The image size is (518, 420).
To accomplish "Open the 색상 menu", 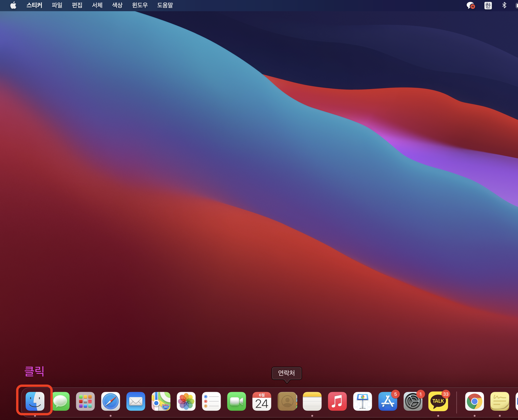I will pos(117,5).
